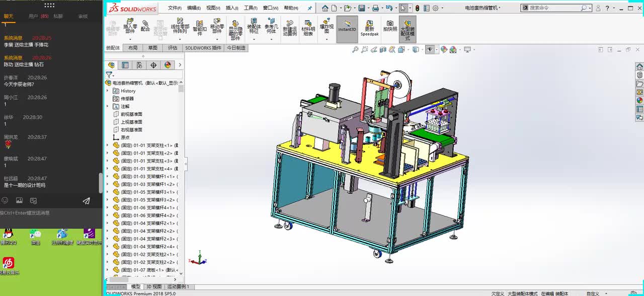Click the Save floppy disk icon
The width and height of the screenshot is (644, 296).
click(361, 8)
